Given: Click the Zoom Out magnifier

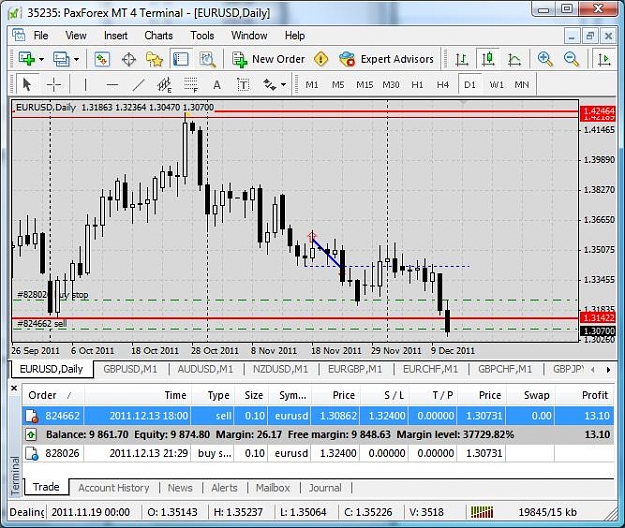Looking at the screenshot, I should pos(571,59).
